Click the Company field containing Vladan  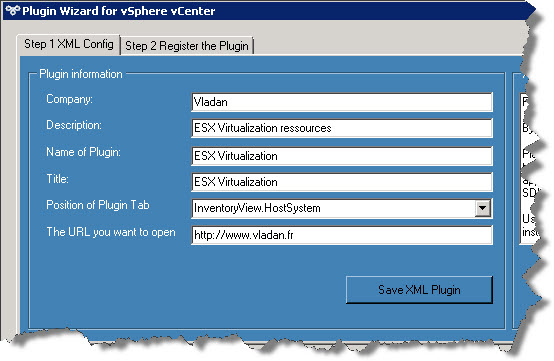[x=342, y=102]
